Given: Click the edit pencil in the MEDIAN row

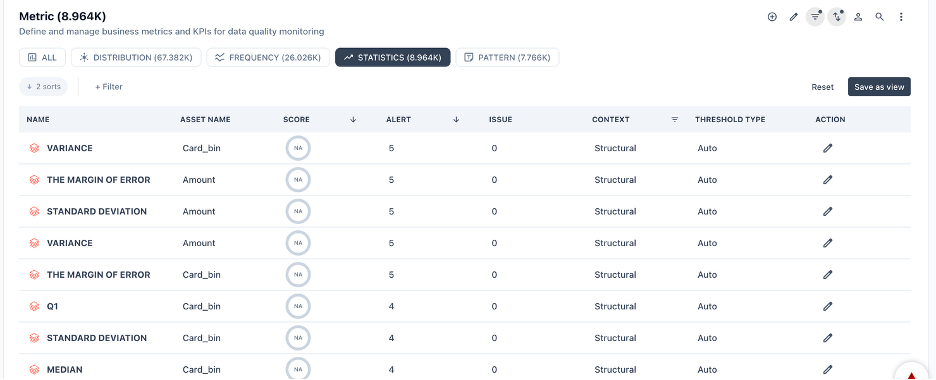Looking at the screenshot, I should coord(827,369).
